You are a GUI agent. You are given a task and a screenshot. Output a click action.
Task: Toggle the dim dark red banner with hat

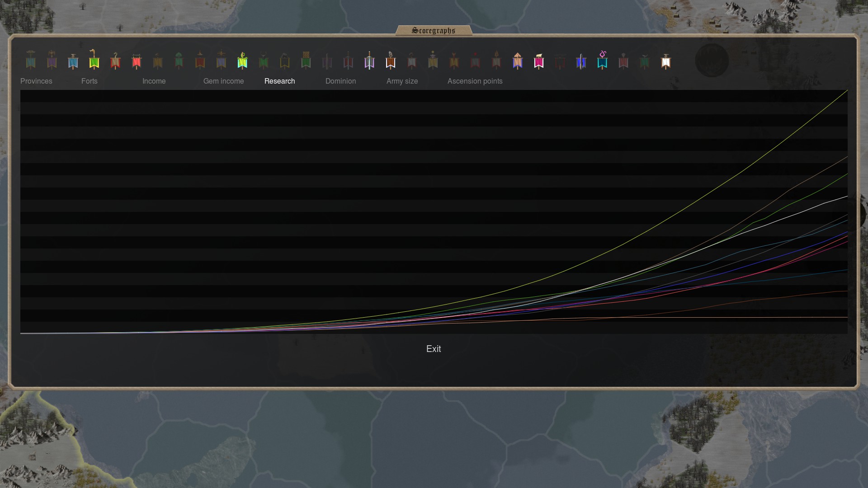coord(200,60)
